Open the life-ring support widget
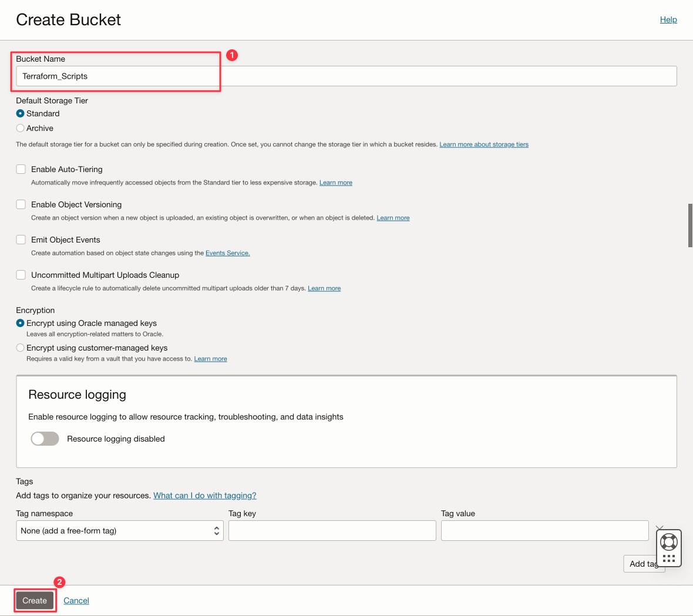693x616 pixels. tap(668, 541)
